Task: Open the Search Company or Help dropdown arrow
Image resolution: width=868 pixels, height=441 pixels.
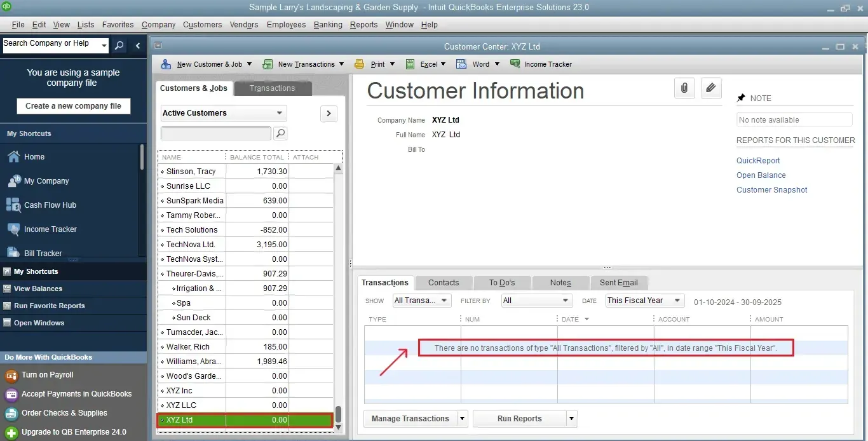Action: 104,46
